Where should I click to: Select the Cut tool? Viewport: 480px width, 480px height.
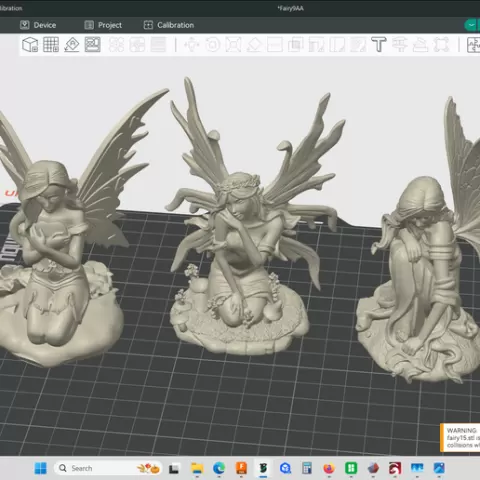point(275,45)
